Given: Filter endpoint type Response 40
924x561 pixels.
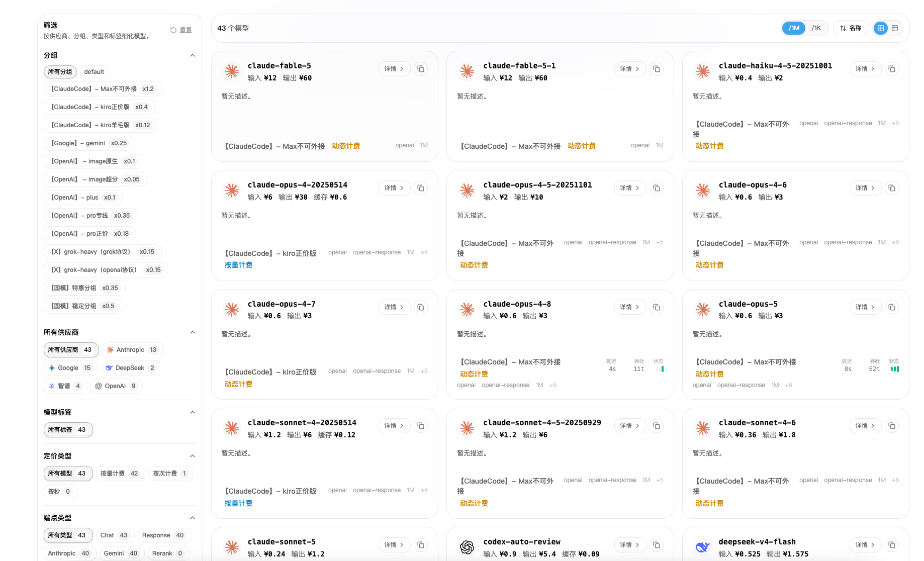Looking at the screenshot, I should pos(164,535).
